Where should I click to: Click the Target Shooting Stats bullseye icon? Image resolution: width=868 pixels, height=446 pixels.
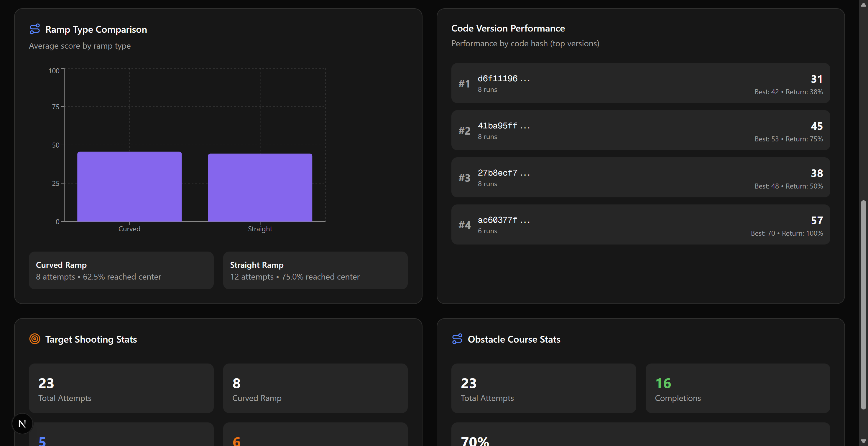click(x=35, y=338)
